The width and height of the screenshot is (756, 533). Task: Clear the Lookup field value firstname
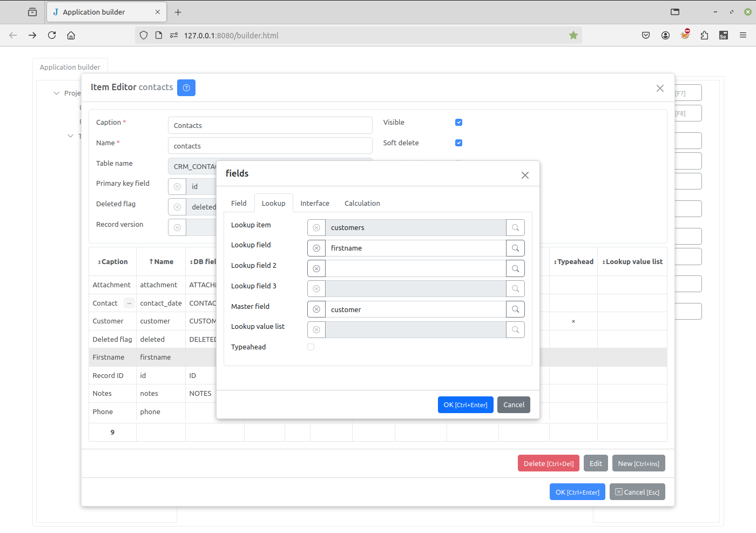pos(316,248)
